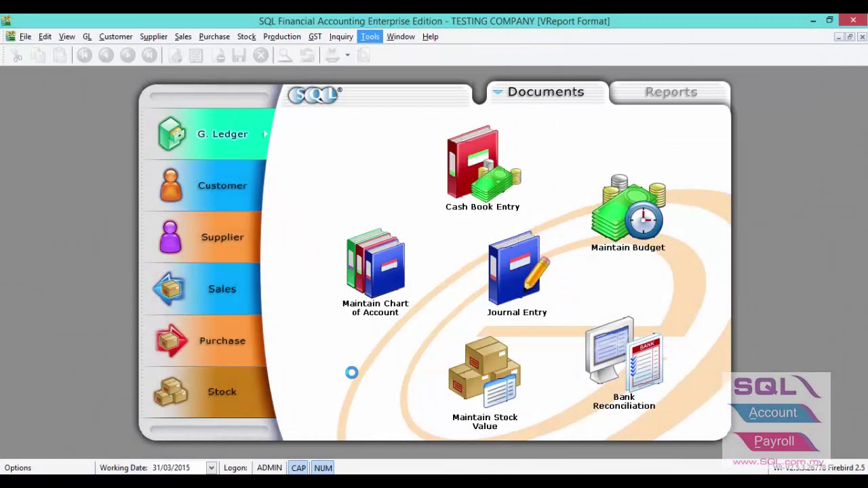The width and height of the screenshot is (868, 488).
Task: Select the Sales sidebar section
Action: click(x=202, y=289)
